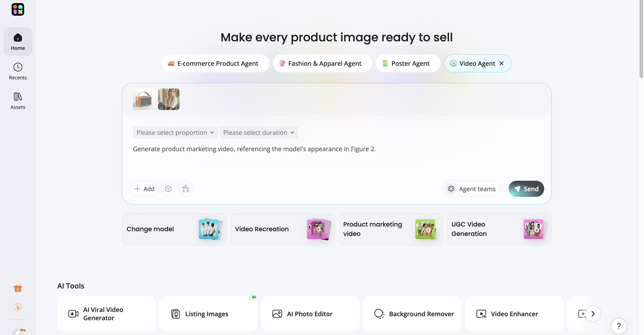644x335 pixels.
Task: Choose the Video Recreation template card
Action: (282, 229)
